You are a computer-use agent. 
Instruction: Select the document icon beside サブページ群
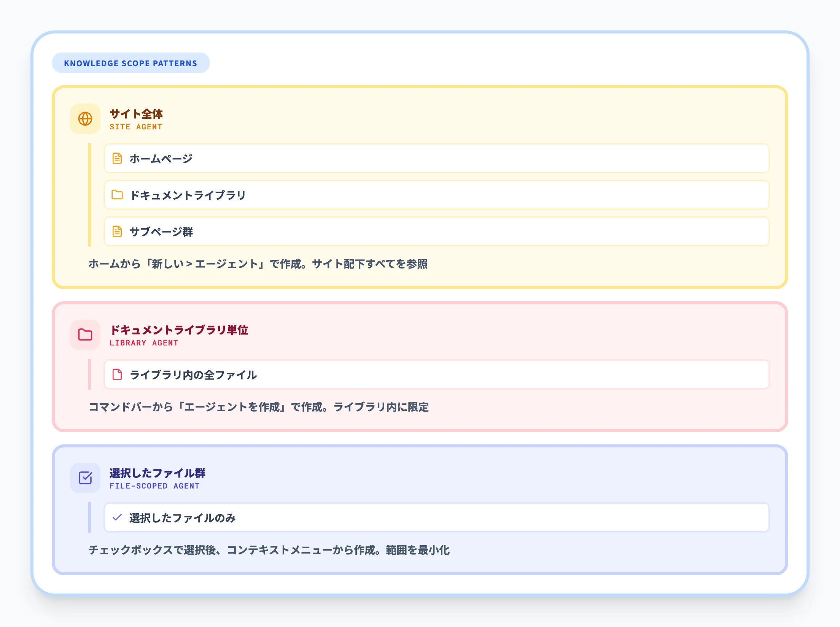(117, 232)
